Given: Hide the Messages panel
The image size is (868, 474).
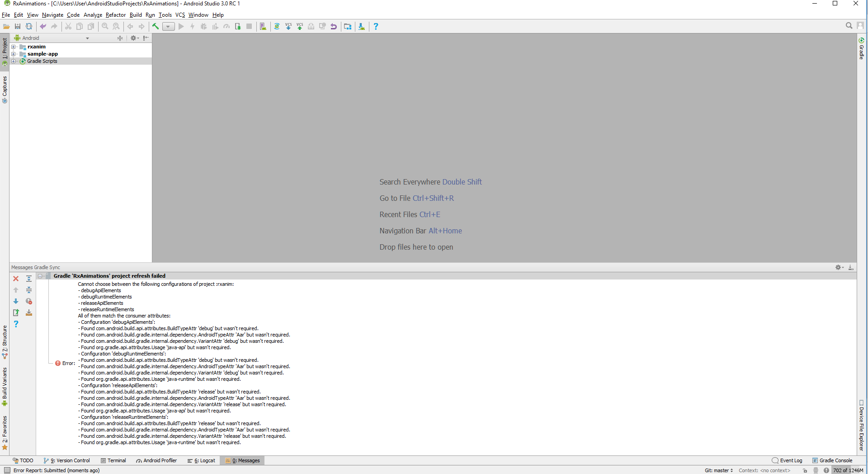Looking at the screenshot, I should (851, 267).
